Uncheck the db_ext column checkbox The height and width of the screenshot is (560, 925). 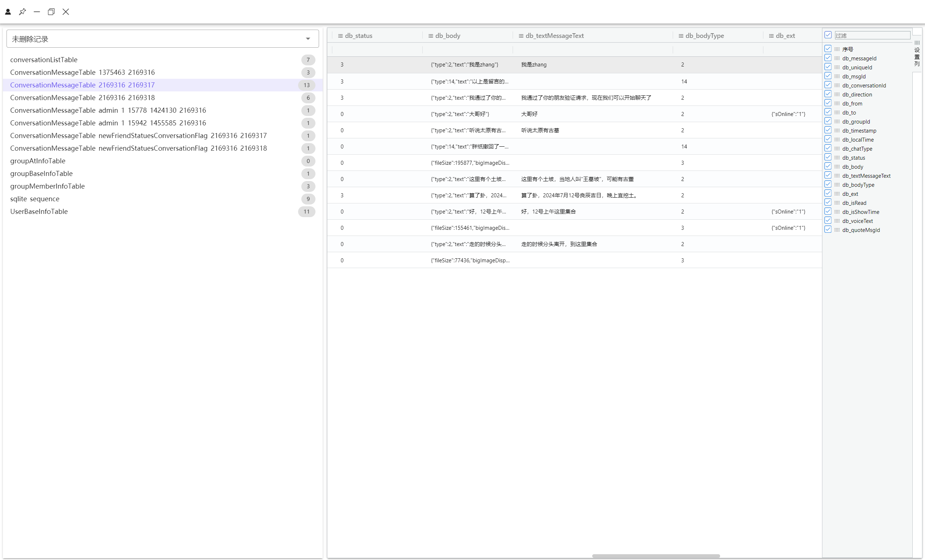pos(828,193)
